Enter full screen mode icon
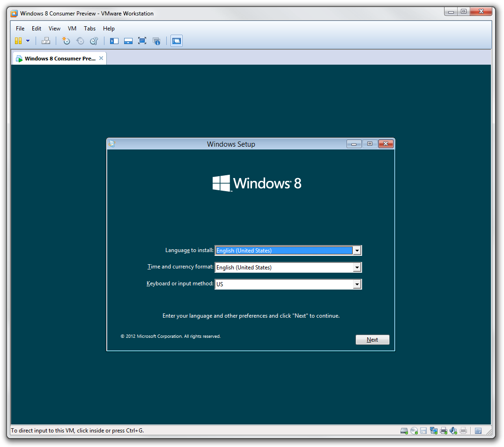 point(142,41)
